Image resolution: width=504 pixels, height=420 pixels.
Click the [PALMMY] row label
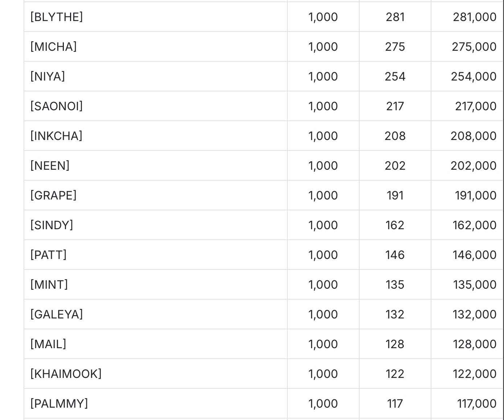click(x=59, y=404)
